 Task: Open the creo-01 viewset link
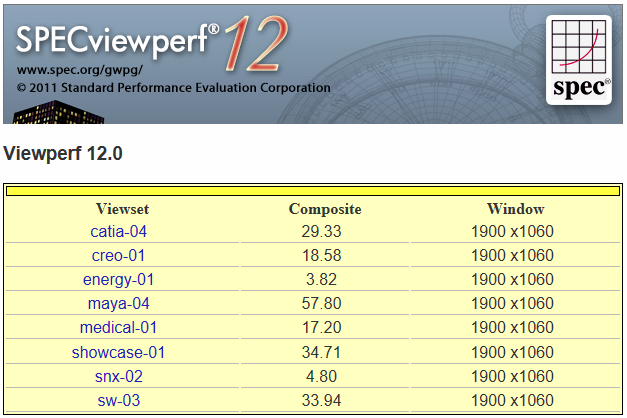point(118,256)
